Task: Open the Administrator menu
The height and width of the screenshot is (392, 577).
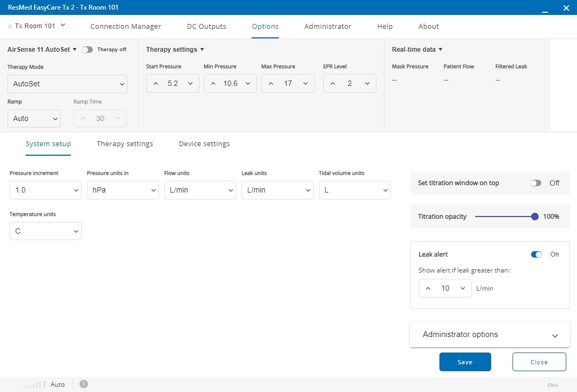Action: click(327, 27)
